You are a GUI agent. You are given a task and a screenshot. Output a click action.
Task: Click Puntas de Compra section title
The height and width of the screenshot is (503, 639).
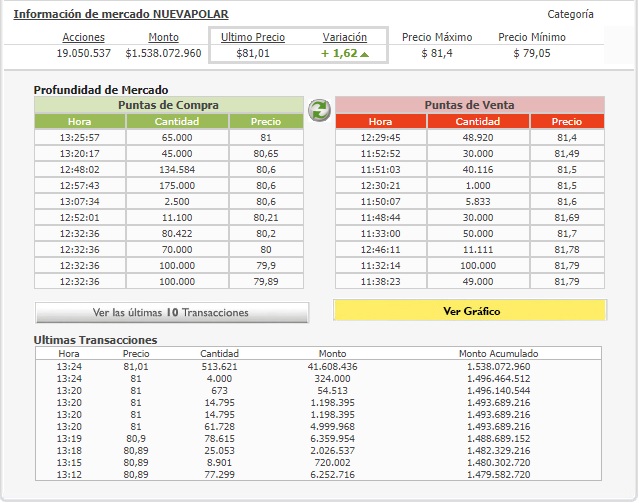point(168,105)
